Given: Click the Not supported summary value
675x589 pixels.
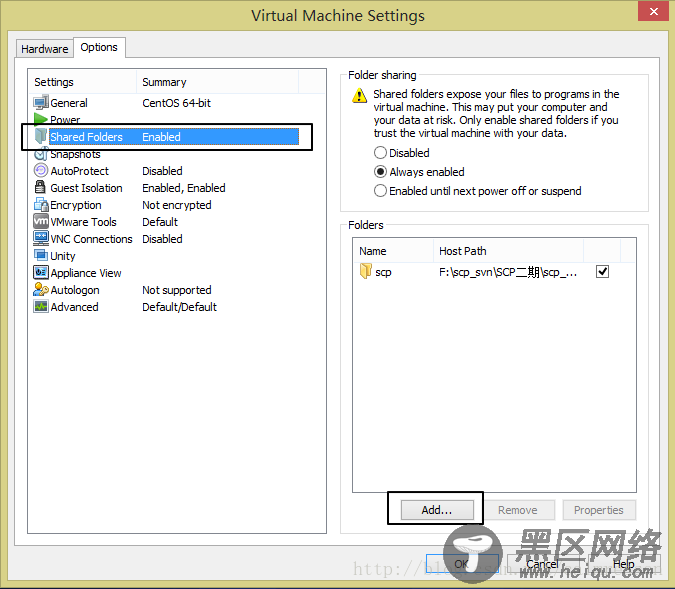Looking at the screenshot, I should [176, 290].
